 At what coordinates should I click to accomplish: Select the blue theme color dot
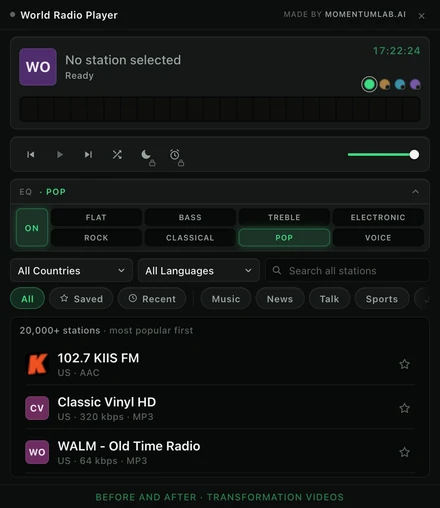pyautogui.click(x=400, y=84)
